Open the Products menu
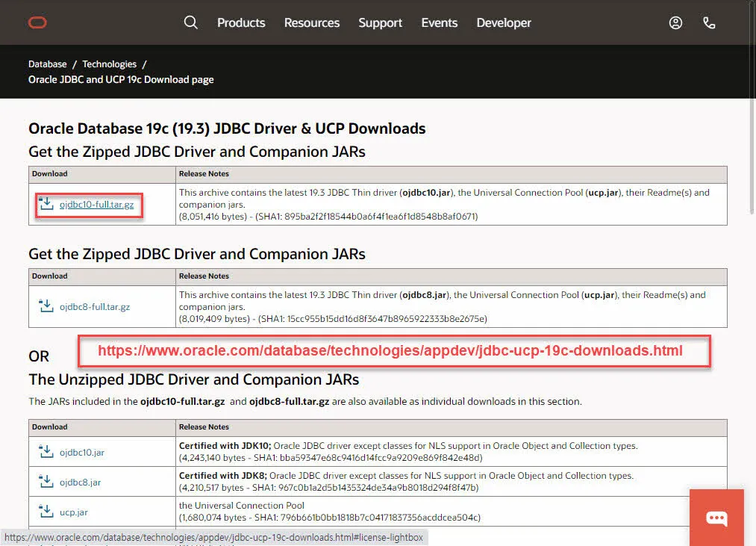 tap(241, 22)
